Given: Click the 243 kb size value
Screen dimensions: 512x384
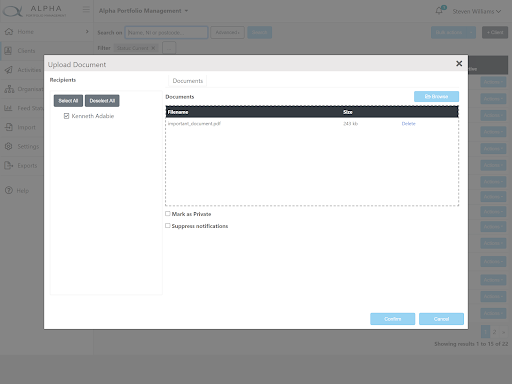Looking at the screenshot, I should coord(350,124).
